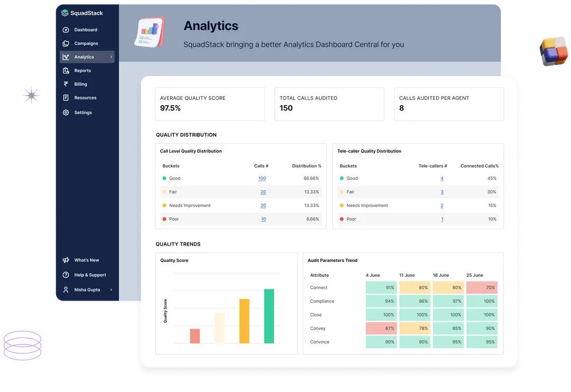Click Connect 91% cell for 4 June
The image size is (571, 392).
[381, 287]
